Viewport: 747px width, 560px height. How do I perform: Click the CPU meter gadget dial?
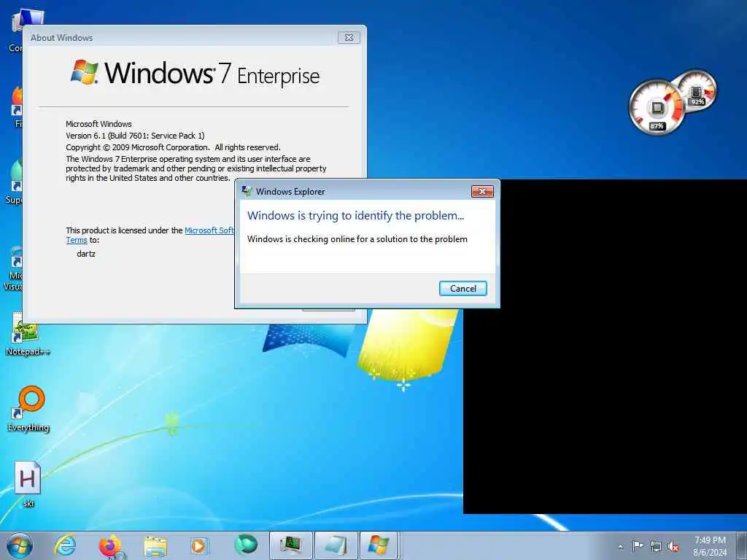pos(657,107)
